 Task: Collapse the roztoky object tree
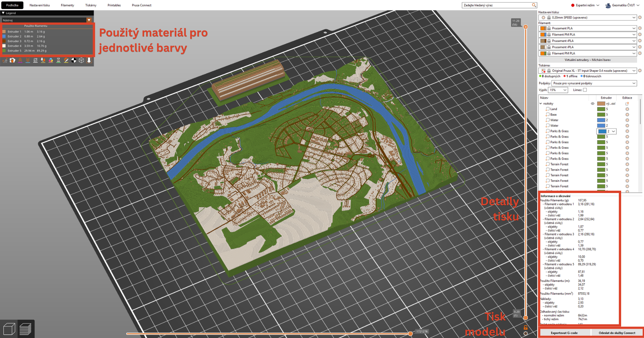click(541, 104)
